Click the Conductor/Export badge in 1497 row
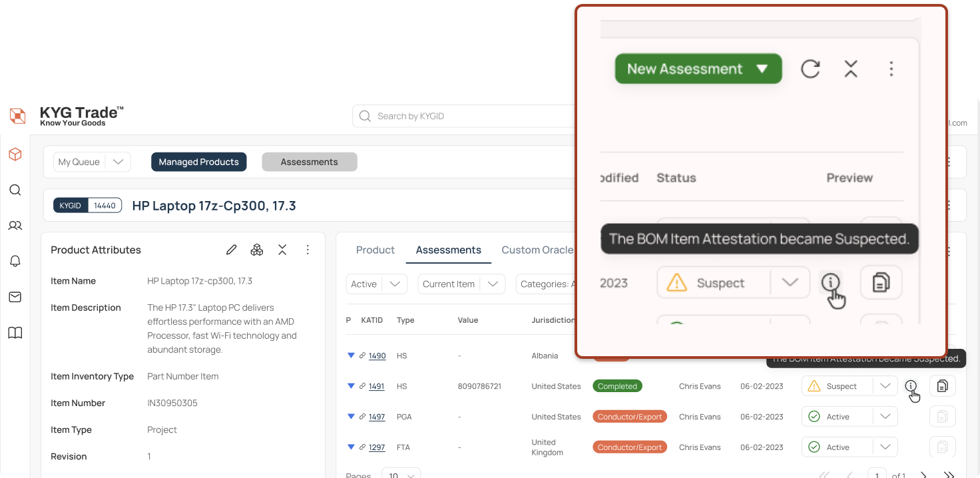 [630, 417]
